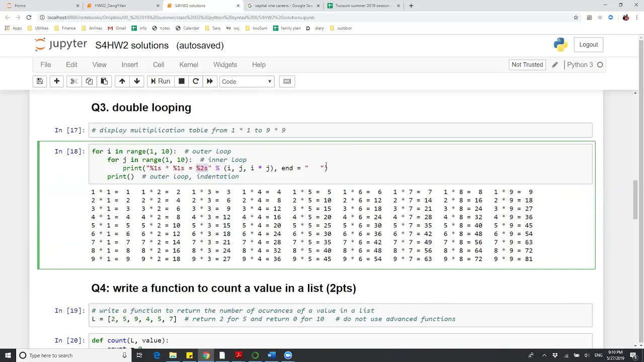Open the Sara bookmark folder
The width and height of the screenshot is (644, 362).
coord(212,28)
